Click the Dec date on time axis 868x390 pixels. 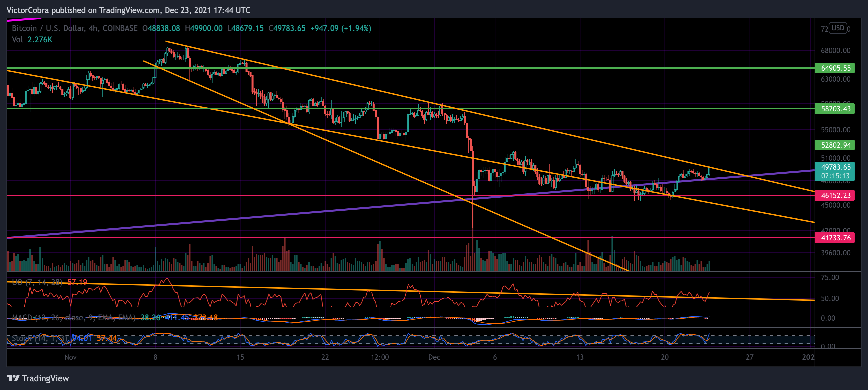click(x=434, y=357)
